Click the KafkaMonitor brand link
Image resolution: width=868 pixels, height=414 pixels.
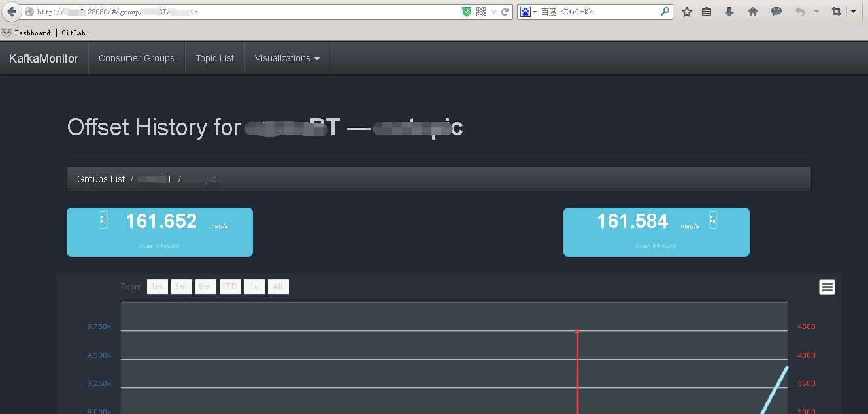coord(44,59)
